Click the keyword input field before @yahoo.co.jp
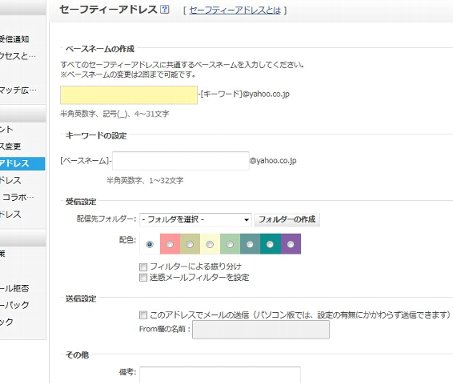 click(181, 161)
